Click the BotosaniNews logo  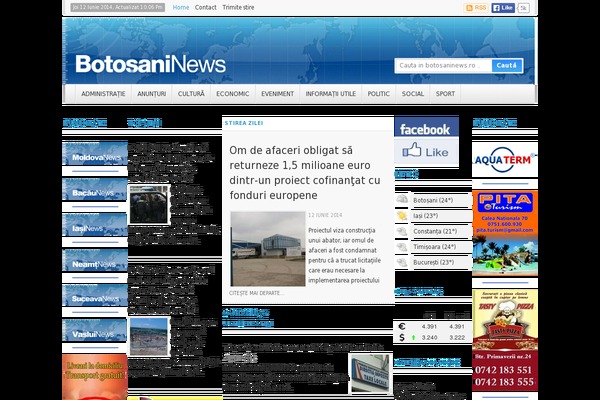[x=150, y=64]
